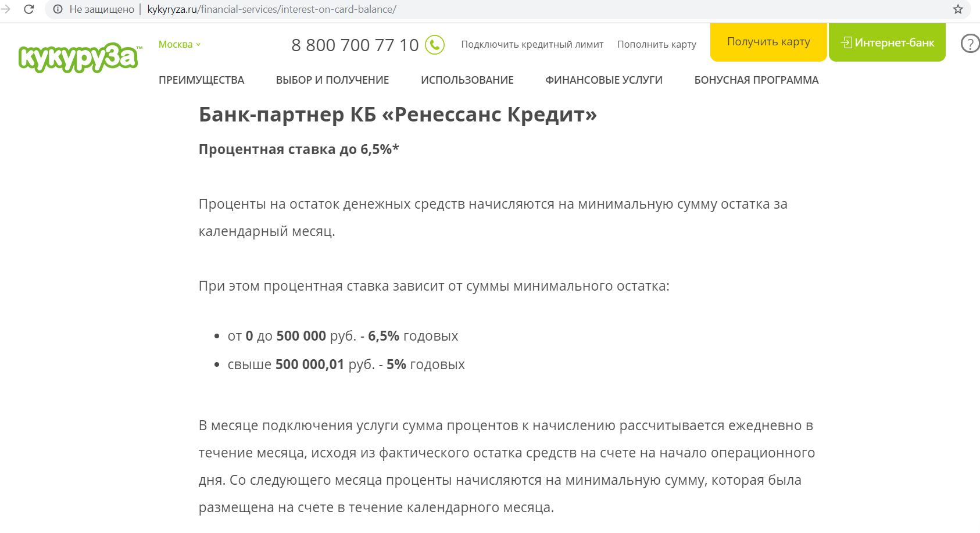980x533 pixels.
Task: Open ИСПОЛЬЗОВАНИЕ menu item
Action: tap(467, 80)
